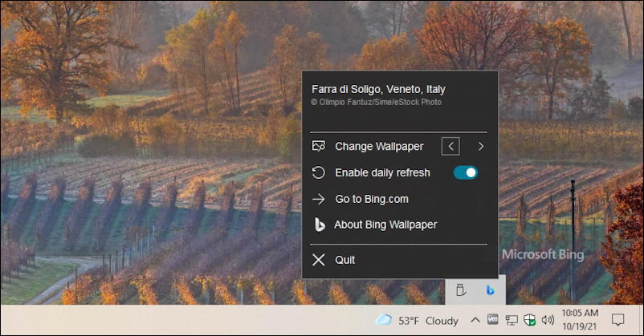
Task: Open the volume speaker tray icon
Action: [548, 320]
